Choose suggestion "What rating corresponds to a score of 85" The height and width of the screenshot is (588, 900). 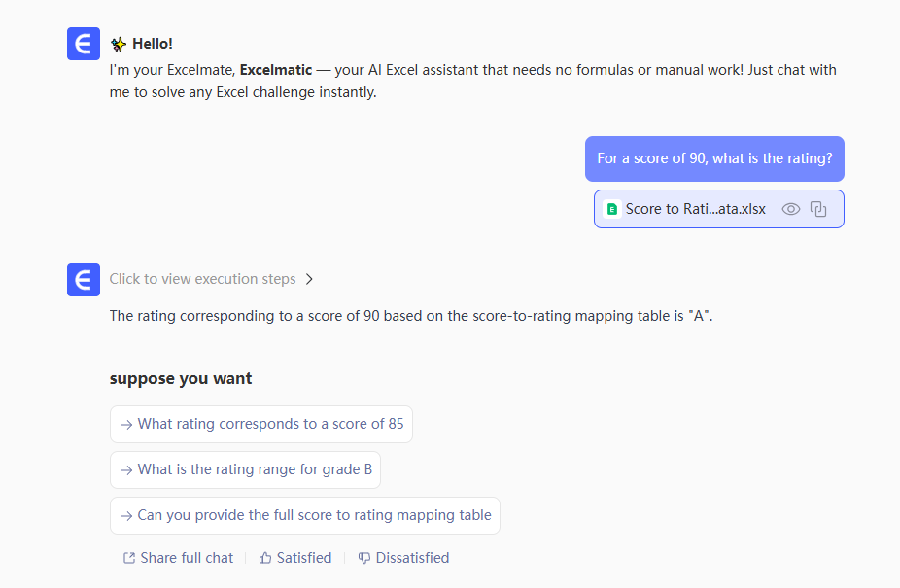click(270, 424)
